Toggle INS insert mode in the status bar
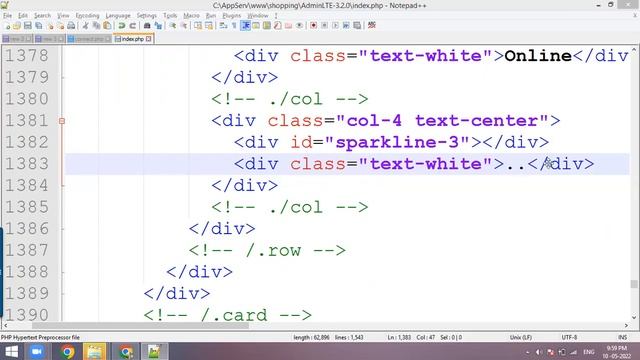 coord(622,338)
